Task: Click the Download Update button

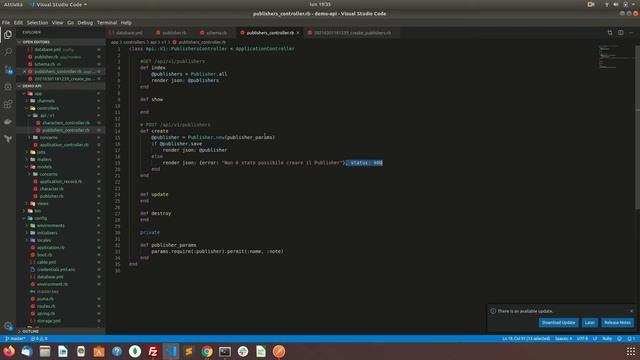Action: (x=558, y=323)
